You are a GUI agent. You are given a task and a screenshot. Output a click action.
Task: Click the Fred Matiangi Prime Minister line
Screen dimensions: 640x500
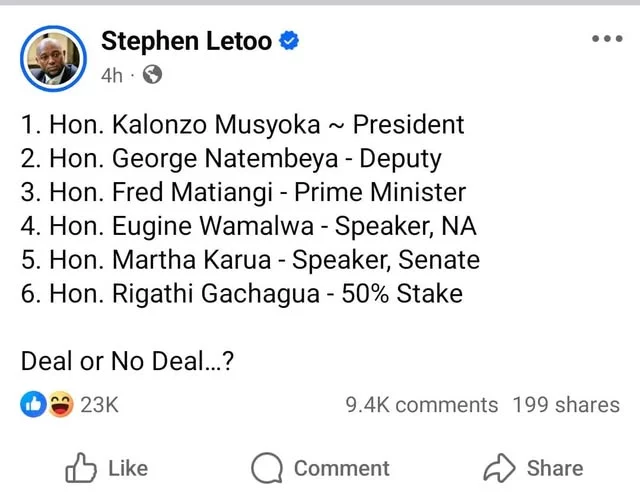[243, 193]
